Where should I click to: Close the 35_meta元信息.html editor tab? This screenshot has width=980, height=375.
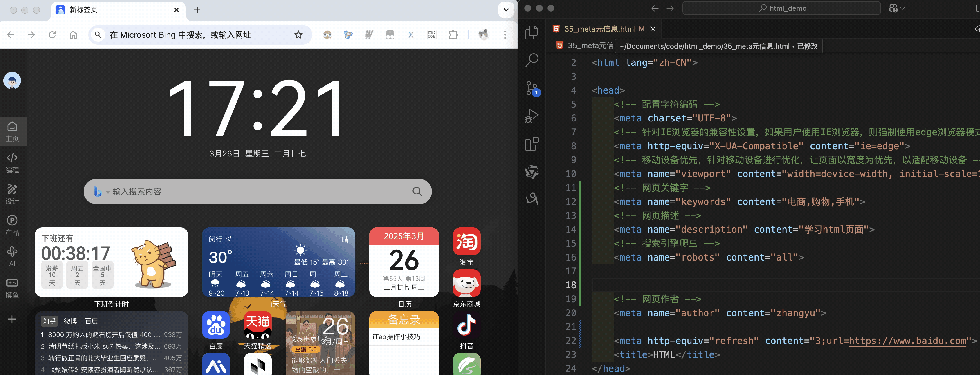[x=653, y=29]
